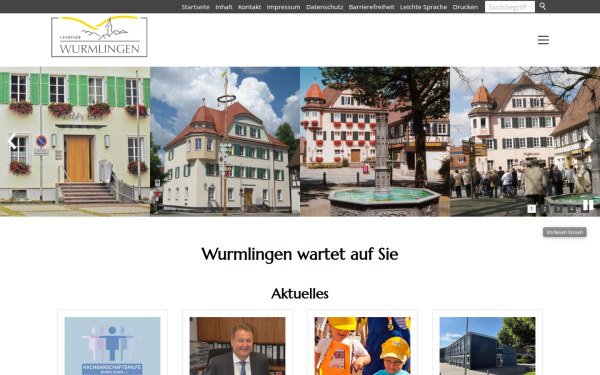Open the hamburger navigation menu
600x375 pixels.
pos(543,40)
